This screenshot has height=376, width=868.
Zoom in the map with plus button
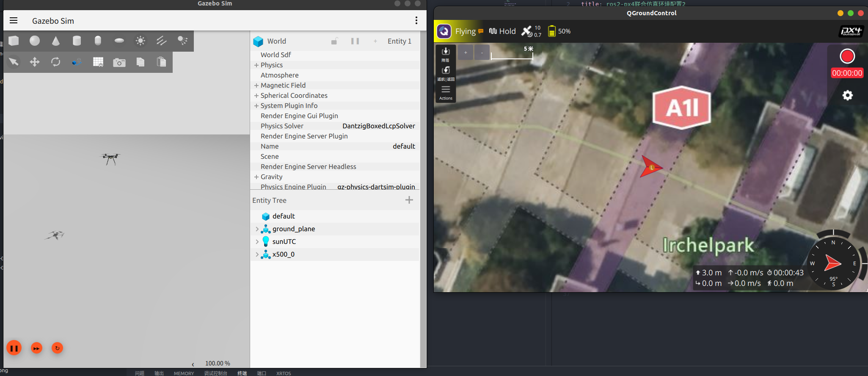pyautogui.click(x=466, y=53)
